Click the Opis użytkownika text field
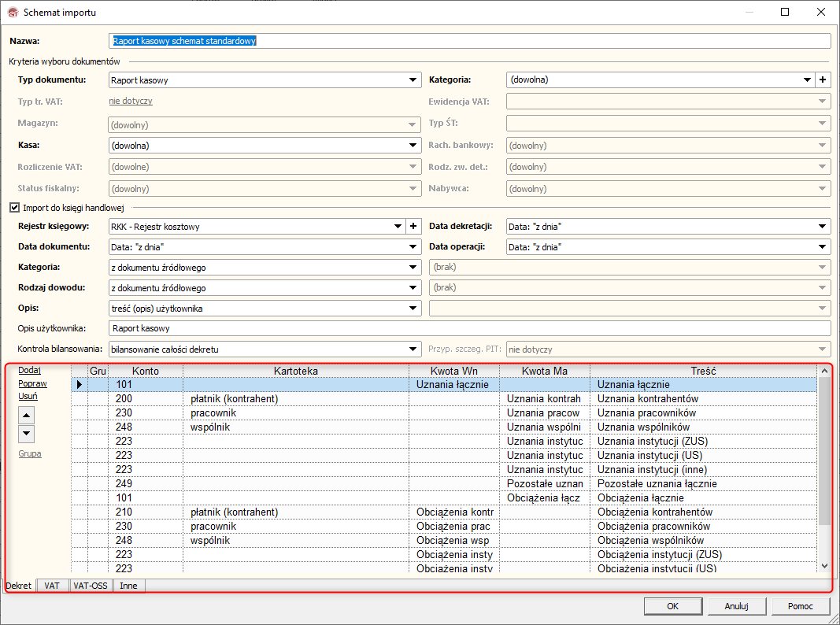The image size is (840, 625). (x=469, y=328)
